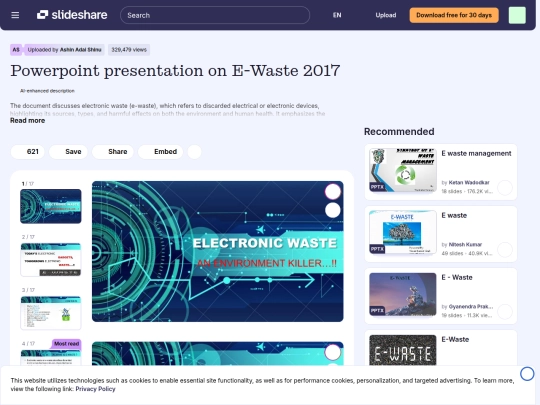Image resolution: width=540 pixels, height=405 pixels.
Task: Open author Ketan Wadodkar's profile
Action: 469,183
